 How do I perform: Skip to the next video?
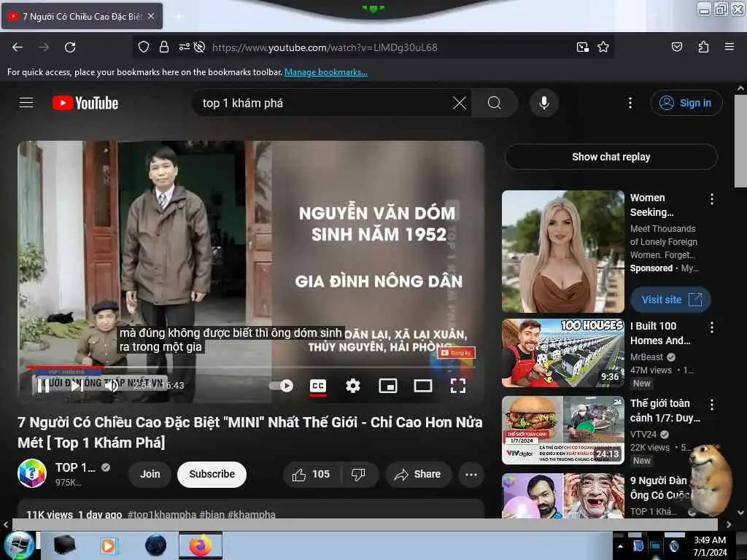(77, 386)
